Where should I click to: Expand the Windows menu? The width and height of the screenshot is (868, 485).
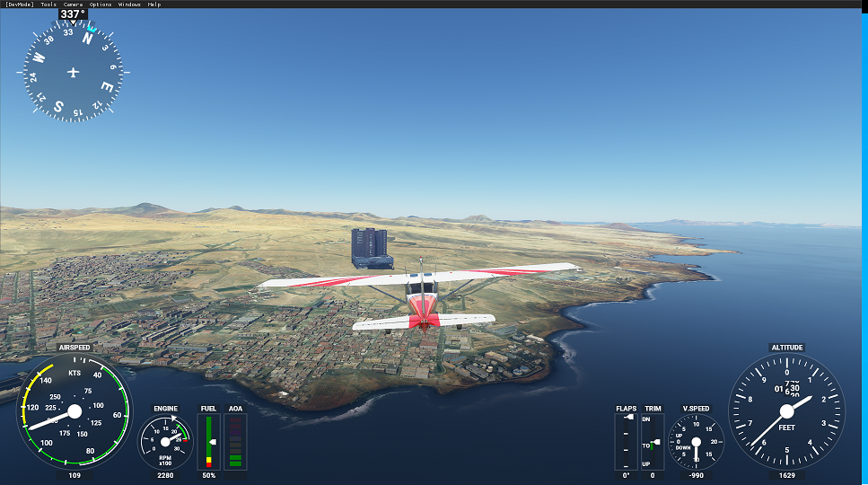coord(129,4)
